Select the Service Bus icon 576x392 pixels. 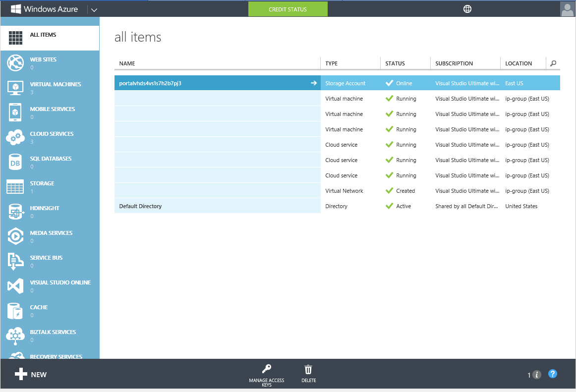click(15, 261)
